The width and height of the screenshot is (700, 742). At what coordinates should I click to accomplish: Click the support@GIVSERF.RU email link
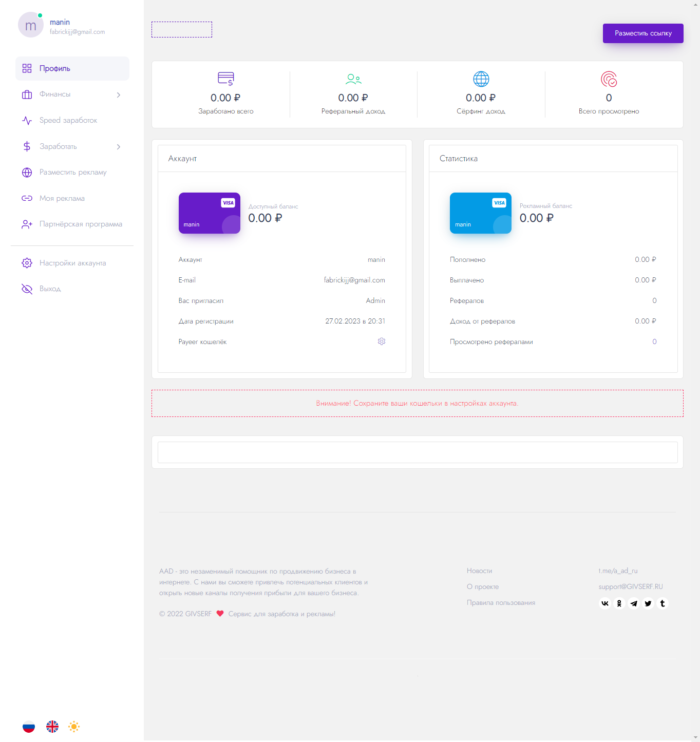[631, 587]
